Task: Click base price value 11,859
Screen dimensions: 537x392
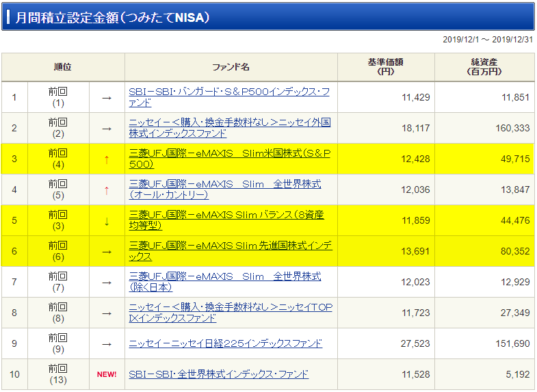Action: click(416, 221)
